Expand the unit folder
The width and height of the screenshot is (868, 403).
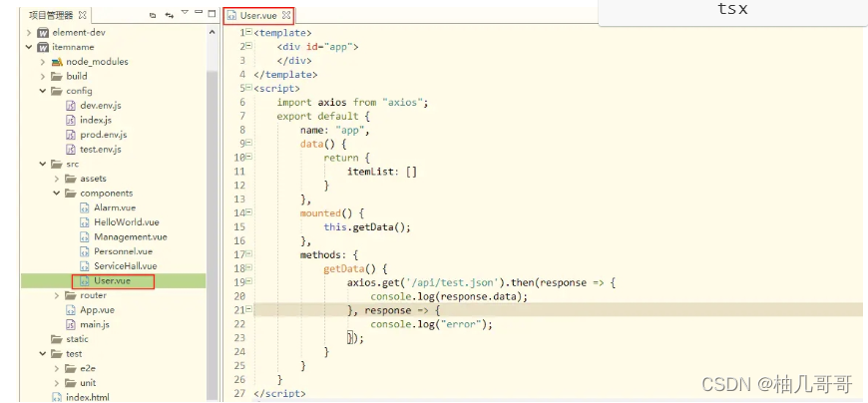(x=57, y=383)
